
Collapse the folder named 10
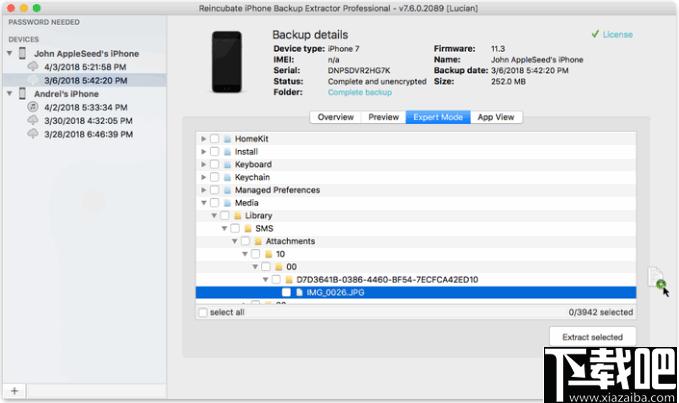[x=245, y=254]
